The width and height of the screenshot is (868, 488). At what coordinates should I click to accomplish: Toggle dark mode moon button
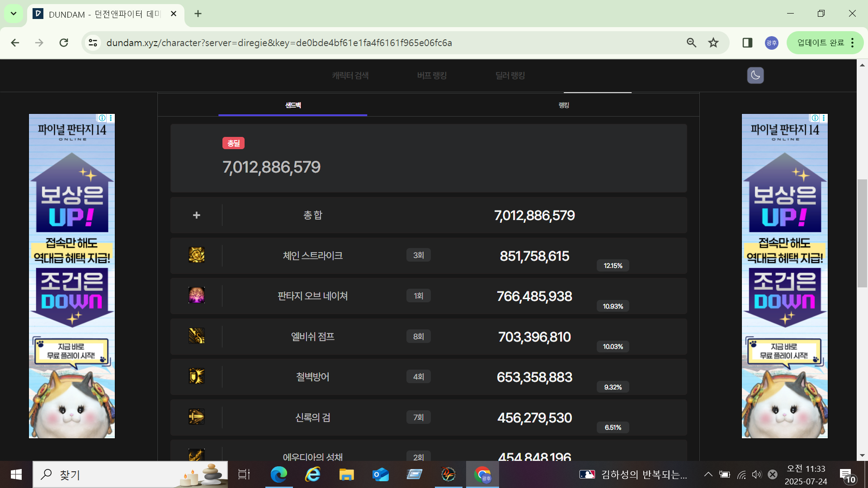[x=755, y=75]
